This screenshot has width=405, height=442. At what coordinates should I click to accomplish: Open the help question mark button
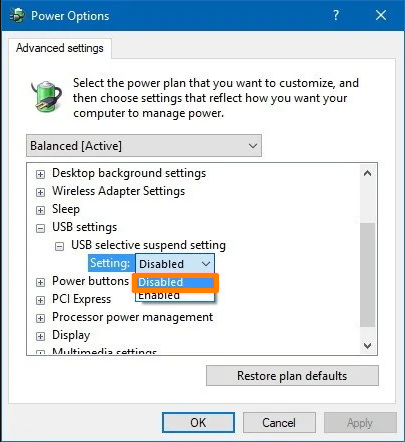pos(336,15)
